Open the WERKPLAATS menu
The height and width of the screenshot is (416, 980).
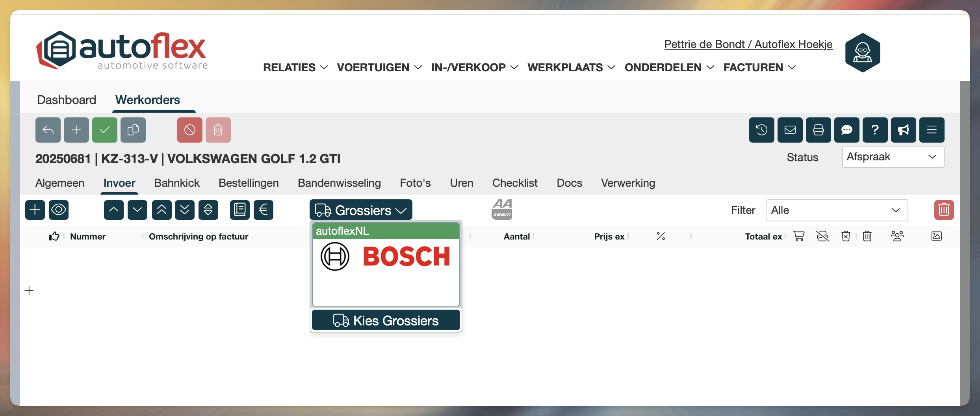[x=571, y=67]
